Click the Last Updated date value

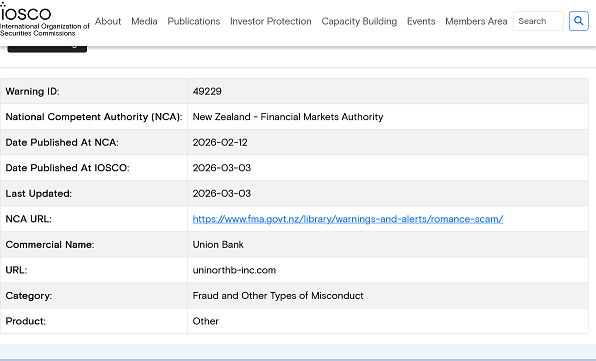[222, 194]
